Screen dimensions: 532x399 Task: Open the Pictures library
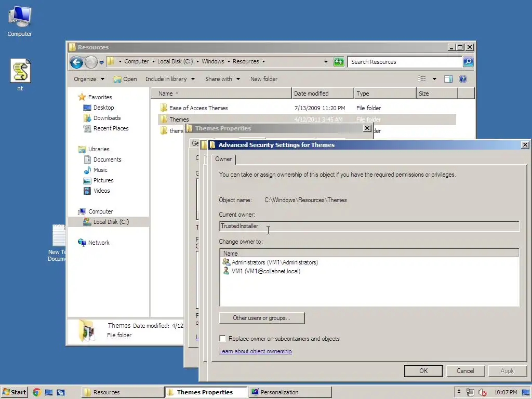tap(103, 180)
